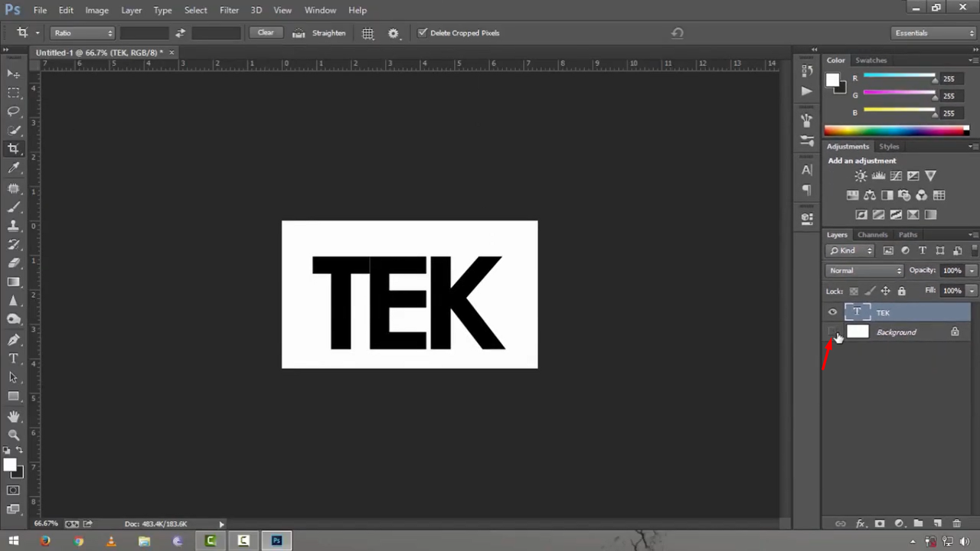Screen dimensions: 980x551
Task: Click the Create new layer icon
Action: (937, 523)
